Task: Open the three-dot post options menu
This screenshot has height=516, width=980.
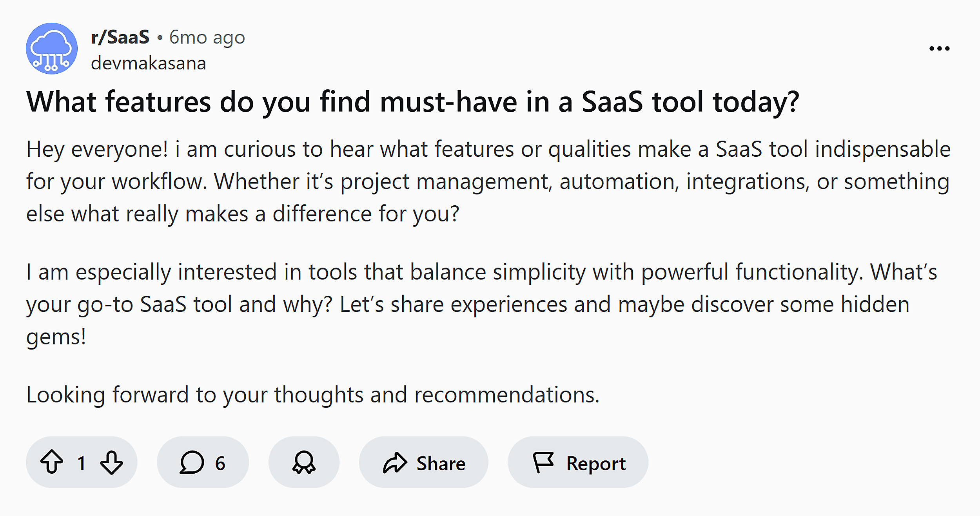Action: coord(940,48)
